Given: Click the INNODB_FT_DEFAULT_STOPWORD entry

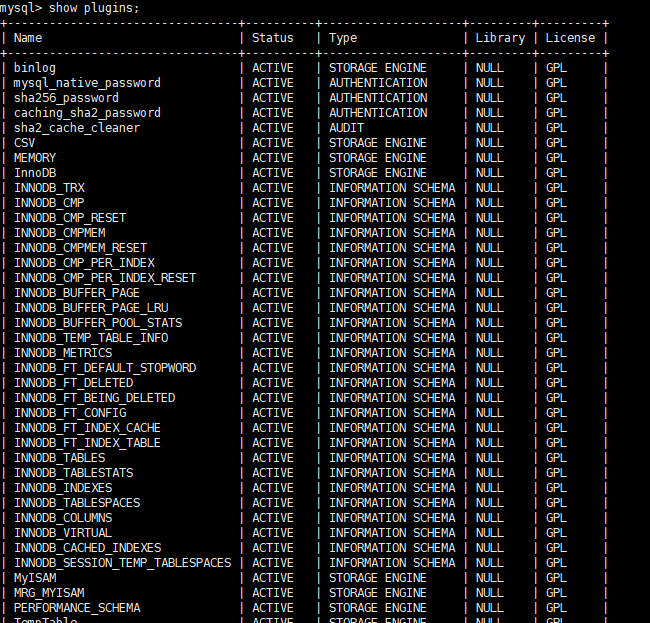Looking at the screenshot, I should click(105, 368).
